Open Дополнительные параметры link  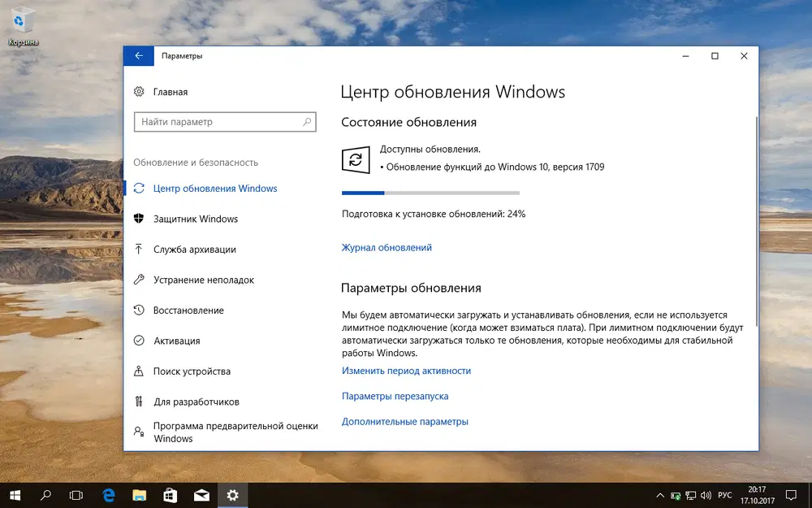pos(404,421)
